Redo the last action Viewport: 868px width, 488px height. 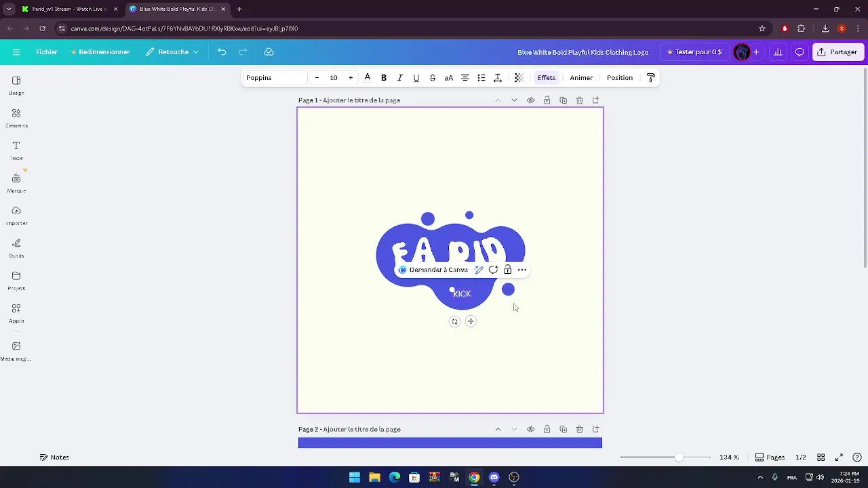243,52
